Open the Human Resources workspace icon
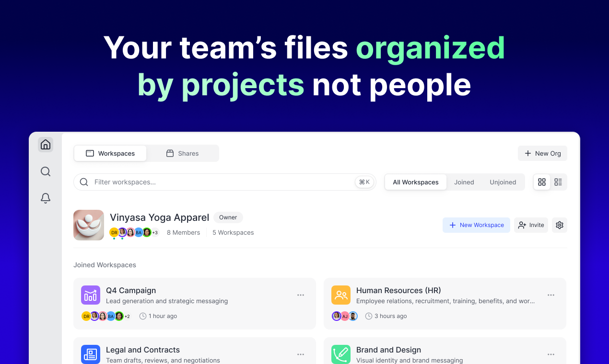The width and height of the screenshot is (609, 364). pyautogui.click(x=341, y=295)
